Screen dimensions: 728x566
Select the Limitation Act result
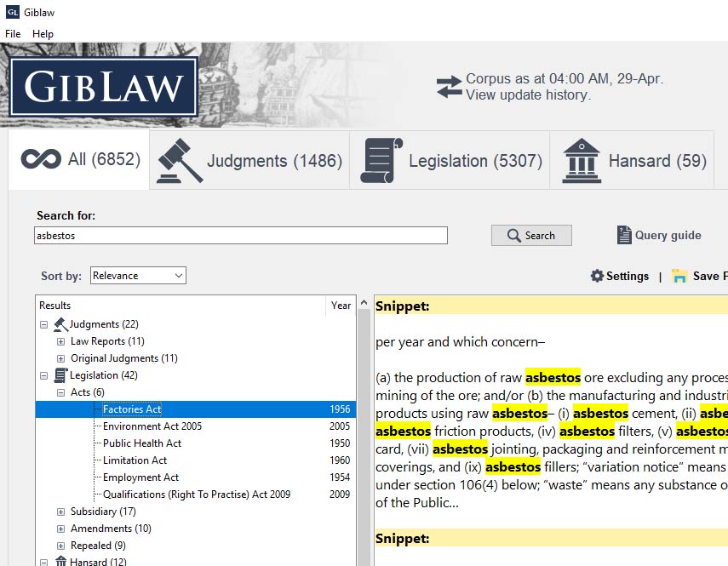pos(196,460)
